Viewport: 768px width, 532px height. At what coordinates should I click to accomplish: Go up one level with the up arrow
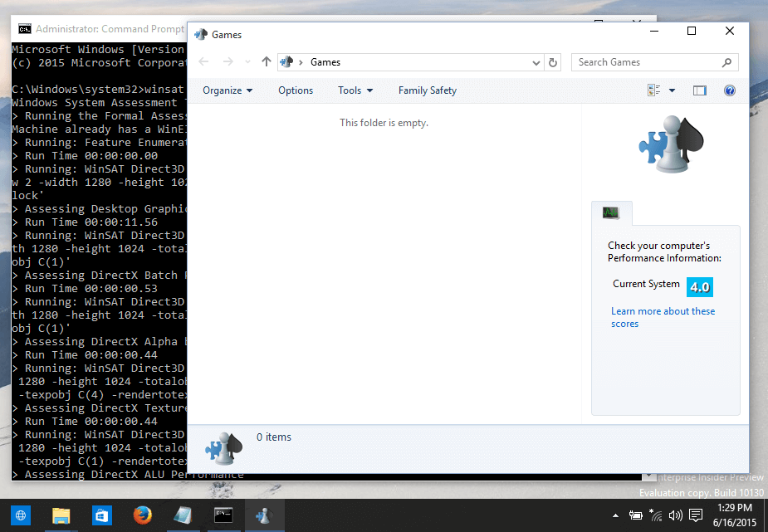point(266,61)
